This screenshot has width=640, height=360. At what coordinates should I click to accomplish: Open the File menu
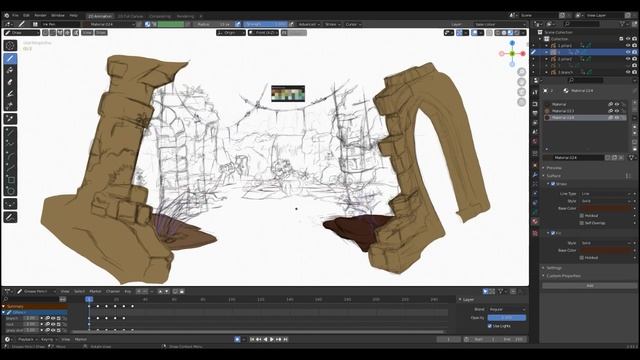coord(16,16)
